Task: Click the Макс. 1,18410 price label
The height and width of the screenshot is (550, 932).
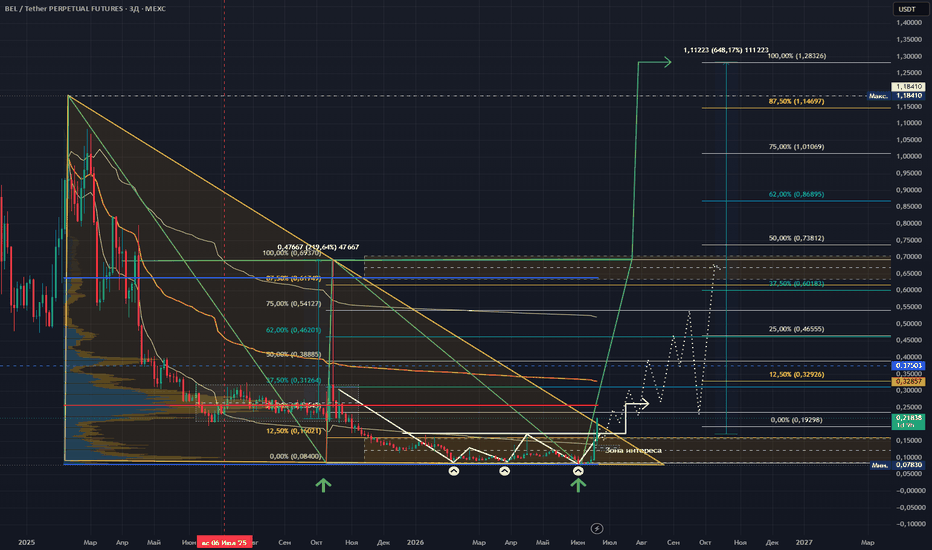Action: click(x=896, y=95)
